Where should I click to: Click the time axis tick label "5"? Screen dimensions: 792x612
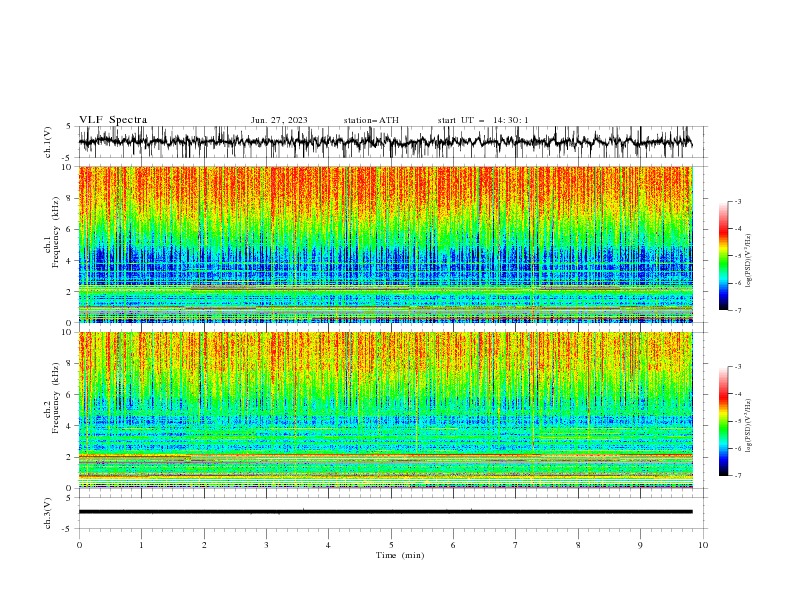coord(391,545)
